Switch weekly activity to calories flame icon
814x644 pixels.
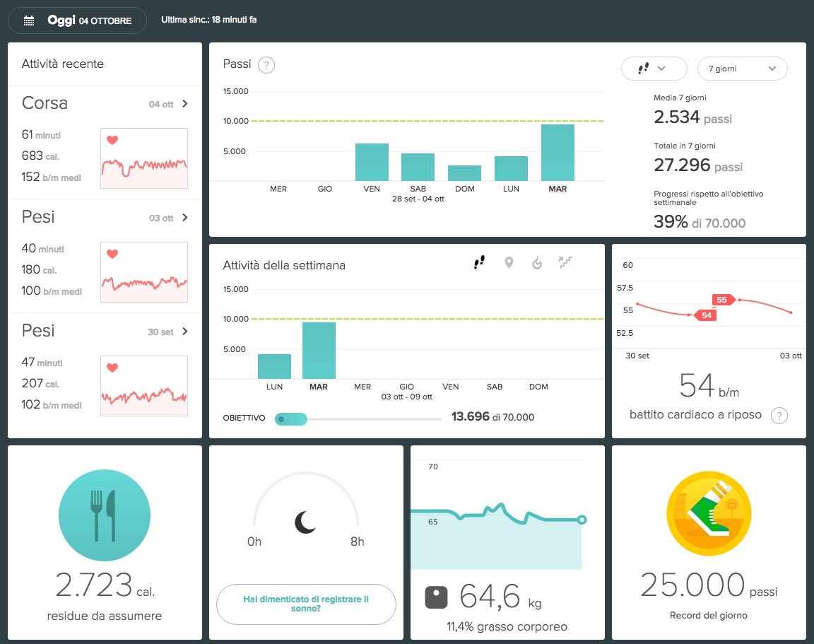pos(537,264)
